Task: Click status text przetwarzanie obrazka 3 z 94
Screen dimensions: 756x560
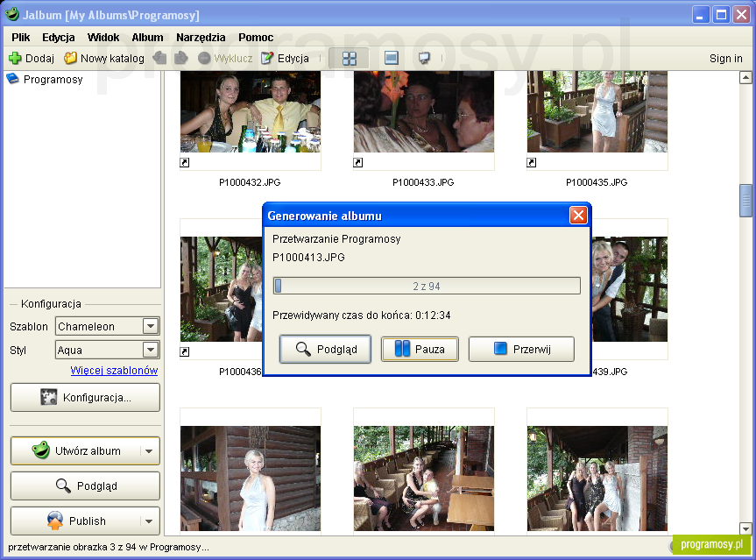Action: tap(109, 547)
